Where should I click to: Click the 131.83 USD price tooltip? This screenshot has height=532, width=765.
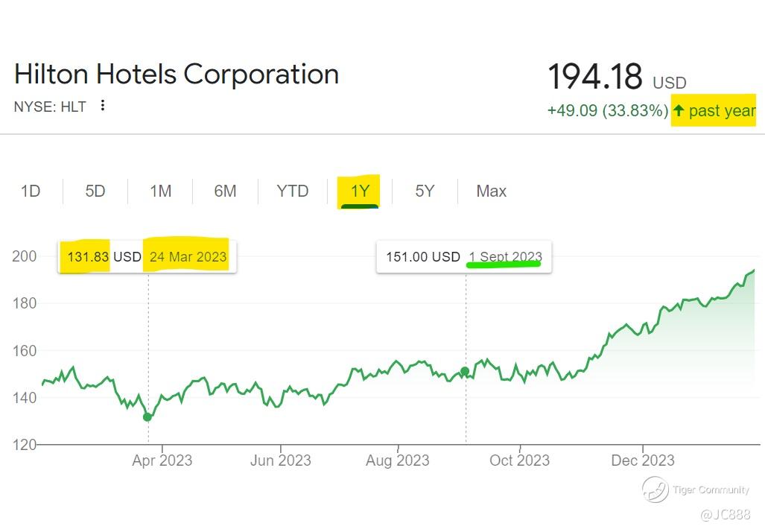click(x=147, y=256)
